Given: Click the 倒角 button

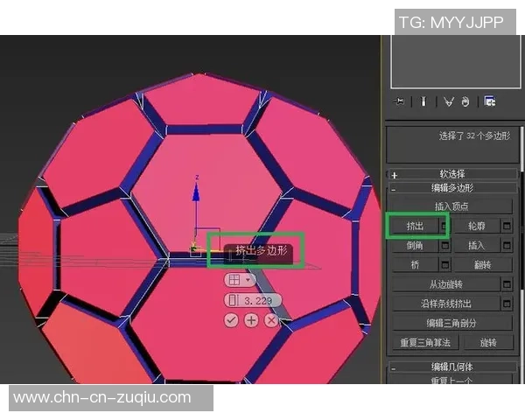Looking at the screenshot, I should 415,246.
